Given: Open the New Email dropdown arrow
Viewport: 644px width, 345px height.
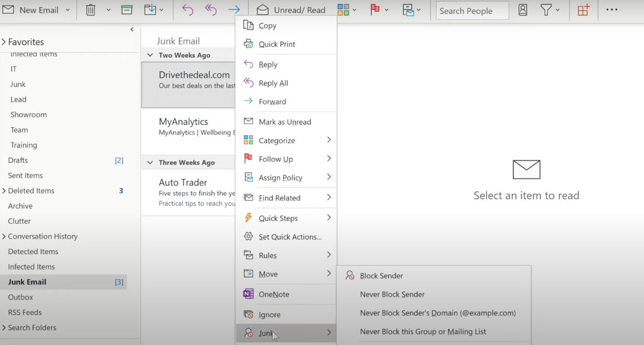Looking at the screenshot, I should point(68,10).
